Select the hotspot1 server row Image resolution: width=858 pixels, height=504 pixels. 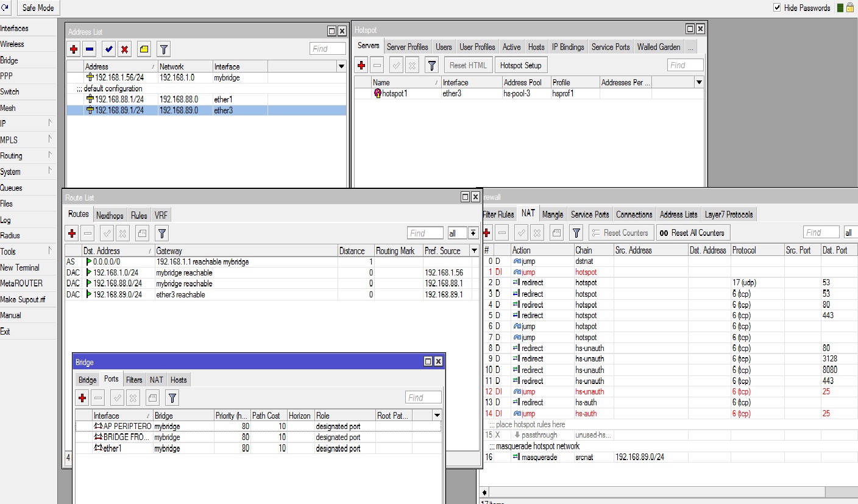(529, 93)
